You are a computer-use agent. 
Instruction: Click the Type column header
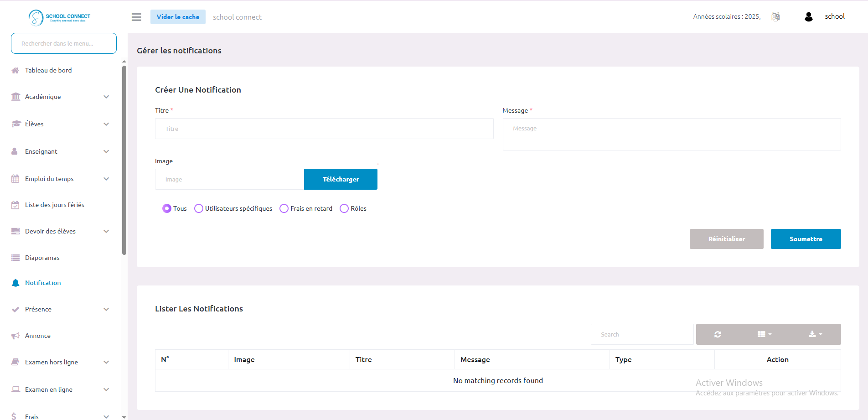click(x=661, y=359)
